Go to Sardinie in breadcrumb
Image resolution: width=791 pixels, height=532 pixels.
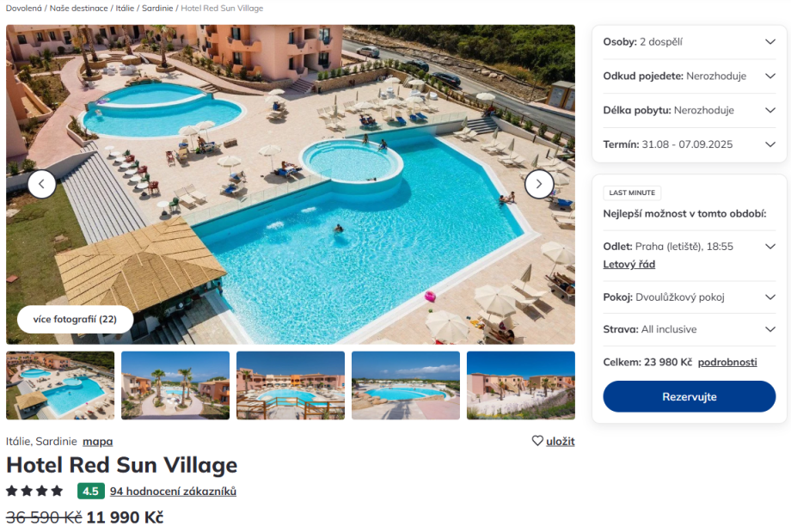(x=157, y=8)
